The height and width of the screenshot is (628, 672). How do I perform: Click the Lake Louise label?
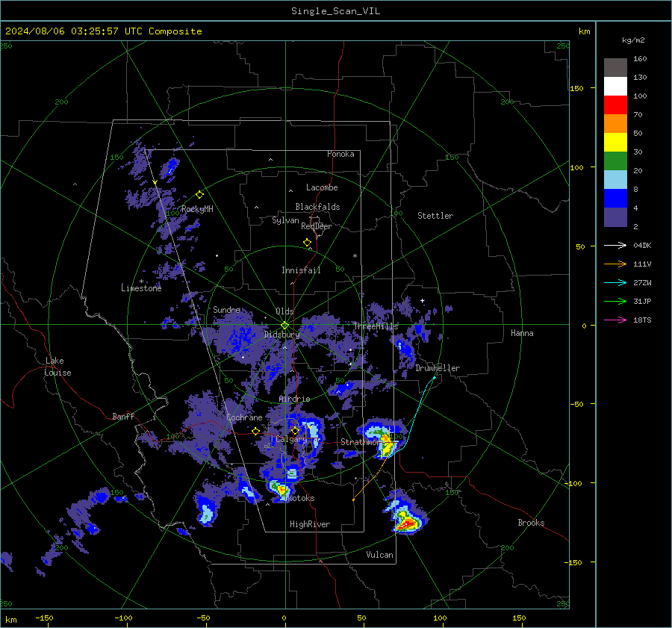pos(57,367)
